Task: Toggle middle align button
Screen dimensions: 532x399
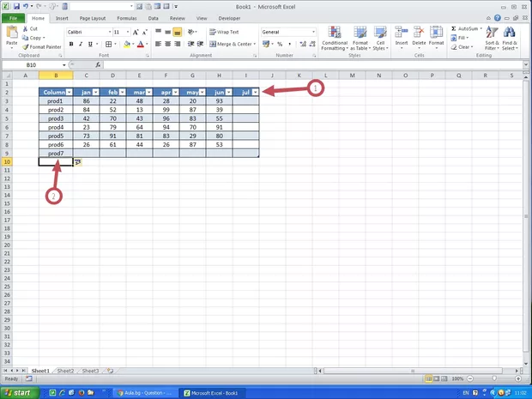Action: 167,33
